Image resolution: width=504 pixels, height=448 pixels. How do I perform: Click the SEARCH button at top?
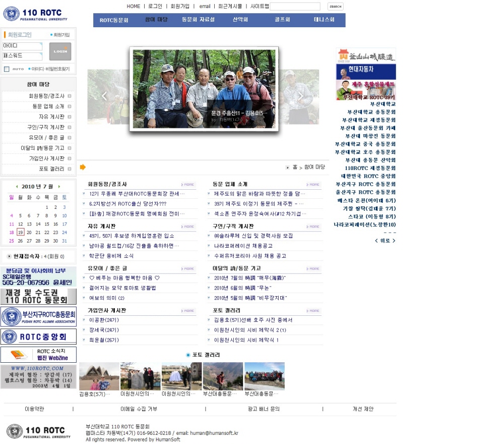pyautogui.click(x=335, y=7)
